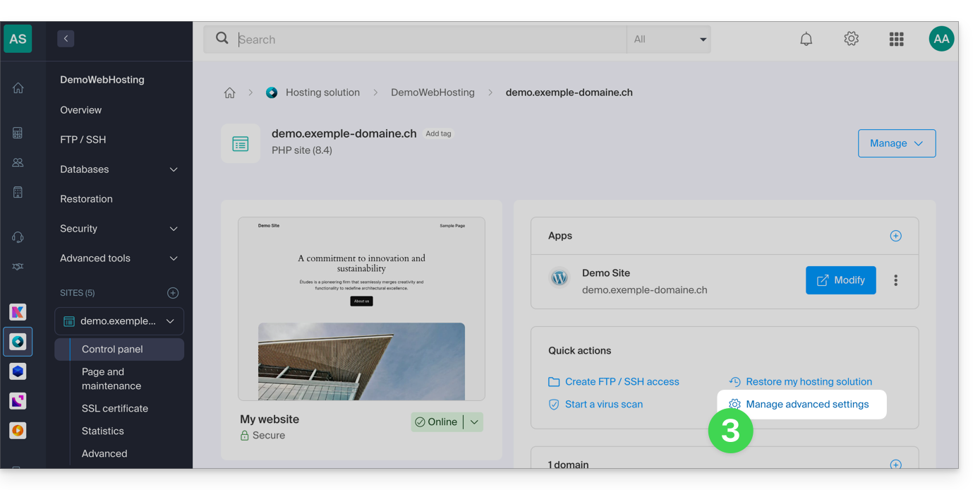Click the notifications bell icon
This screenshot has width=980, height=490.
tap(806, 40)
